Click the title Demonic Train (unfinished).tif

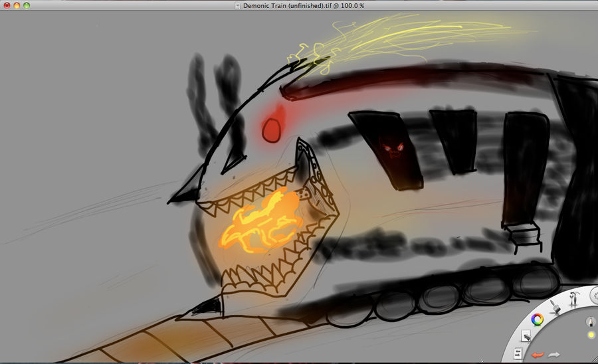click(x=288, y=6)
